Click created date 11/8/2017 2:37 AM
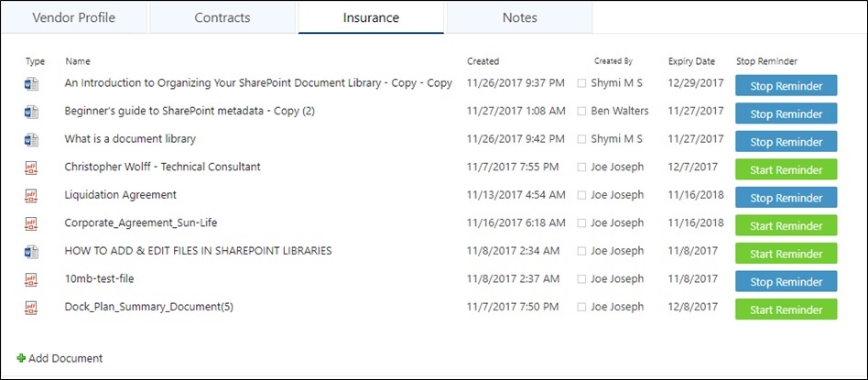 click(513, 278)
